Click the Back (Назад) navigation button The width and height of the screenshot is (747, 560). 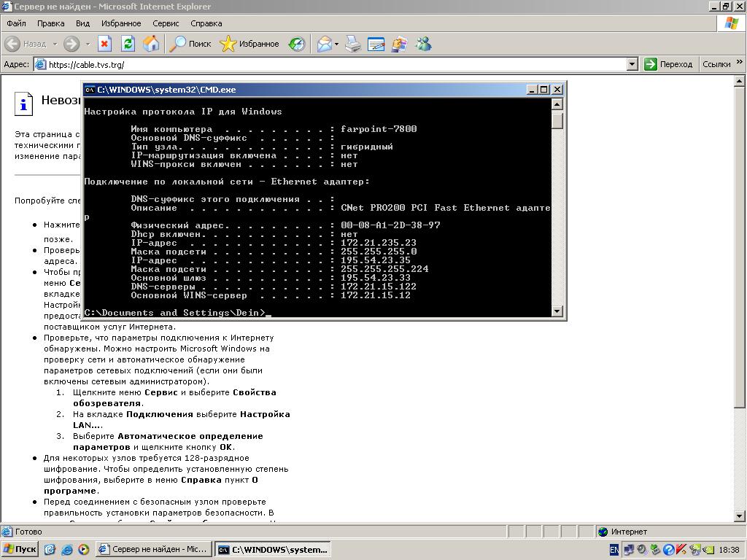click(x=26, y=44)
